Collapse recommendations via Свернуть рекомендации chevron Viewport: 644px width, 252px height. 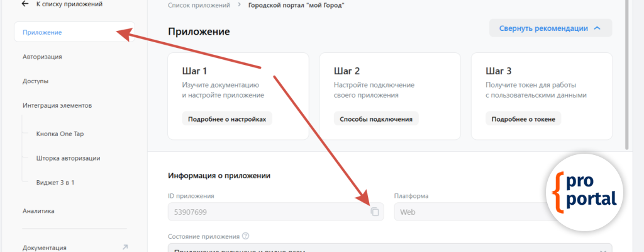pos(597,28)
